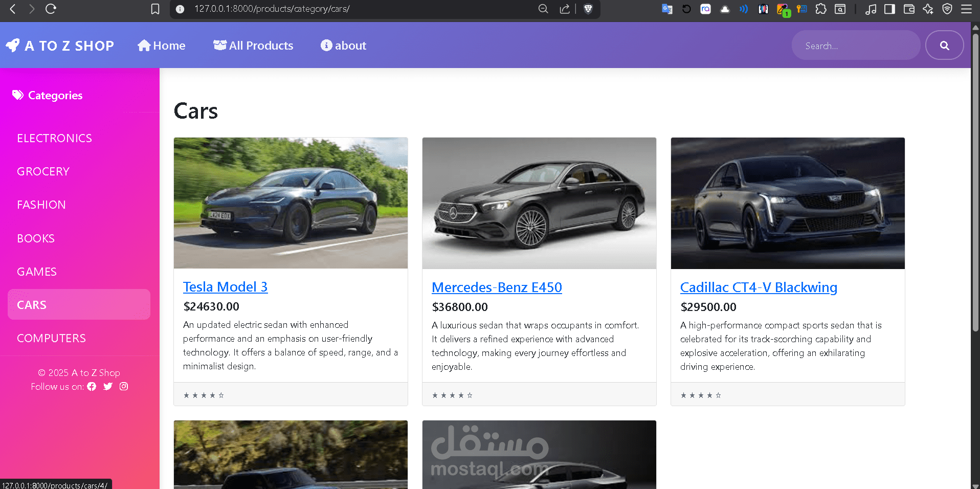
Task: Open the Twitter icon in sidebar footer
Action: pyautogui.click(x=108, y=387)
